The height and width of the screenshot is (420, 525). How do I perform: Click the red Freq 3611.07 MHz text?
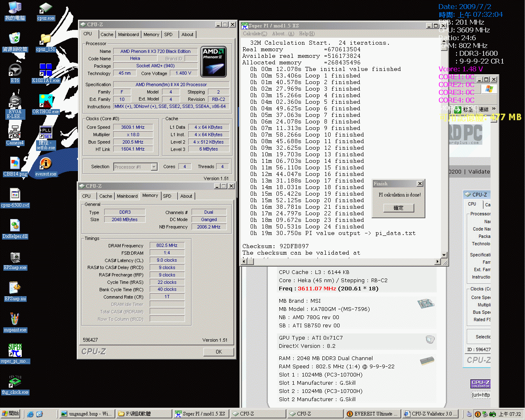point(317,289)
